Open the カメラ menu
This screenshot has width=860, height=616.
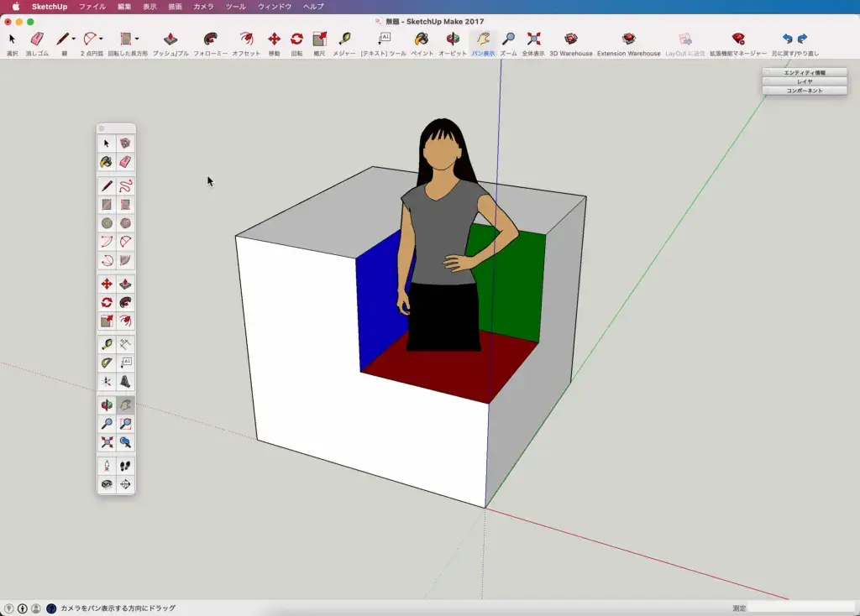(x=203, y=7)
